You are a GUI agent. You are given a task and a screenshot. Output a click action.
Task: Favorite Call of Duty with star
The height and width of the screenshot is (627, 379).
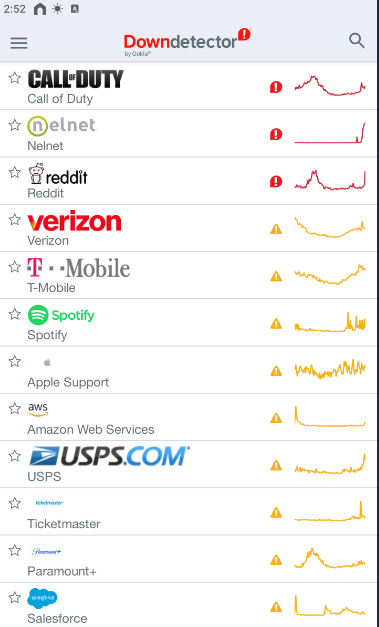[x=15, y=78]
